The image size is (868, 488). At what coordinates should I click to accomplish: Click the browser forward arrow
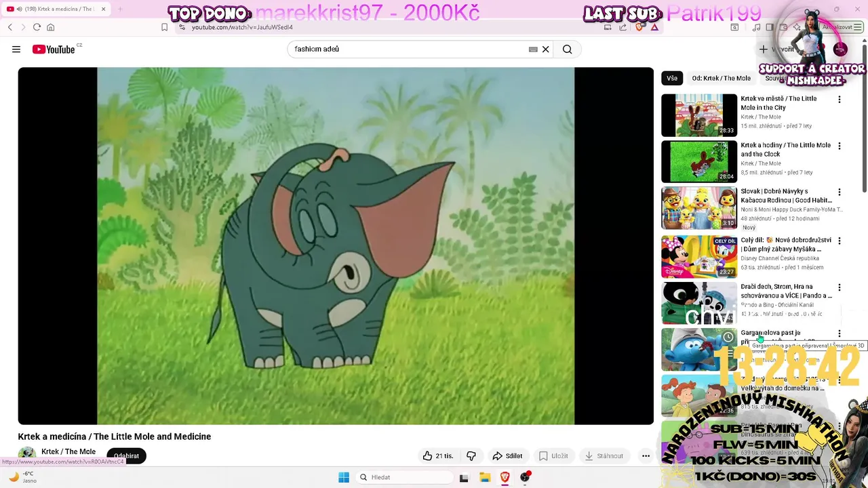23,27
